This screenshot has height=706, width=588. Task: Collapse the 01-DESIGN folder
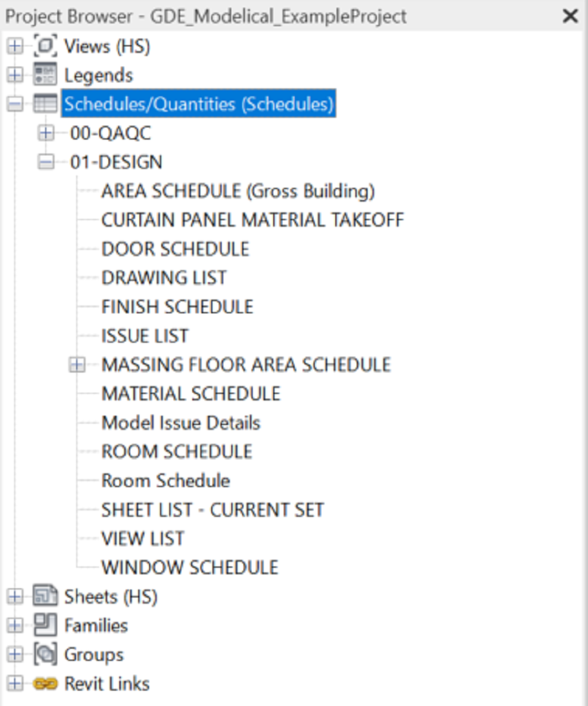point(46,162)
